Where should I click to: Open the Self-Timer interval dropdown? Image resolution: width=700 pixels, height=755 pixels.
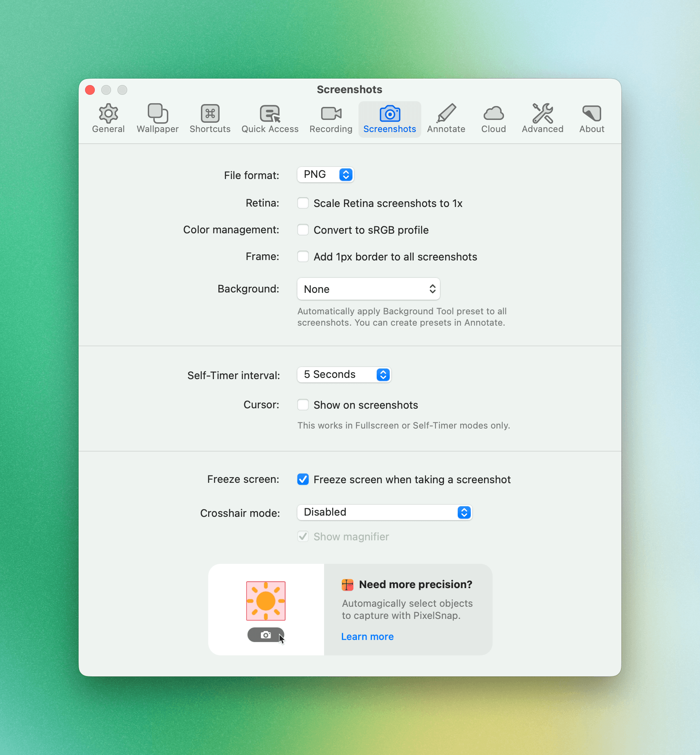pyautogui.click(x=344, y=375)
